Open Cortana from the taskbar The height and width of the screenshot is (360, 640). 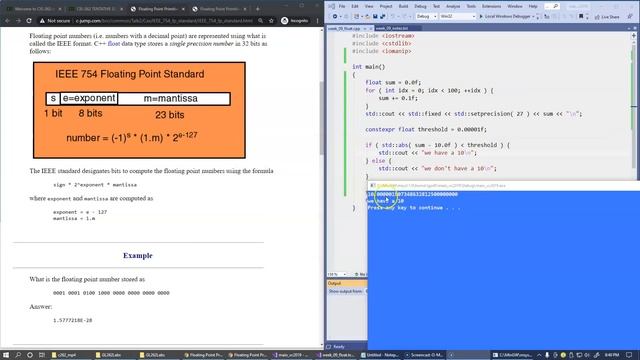(x=30, y=355)
